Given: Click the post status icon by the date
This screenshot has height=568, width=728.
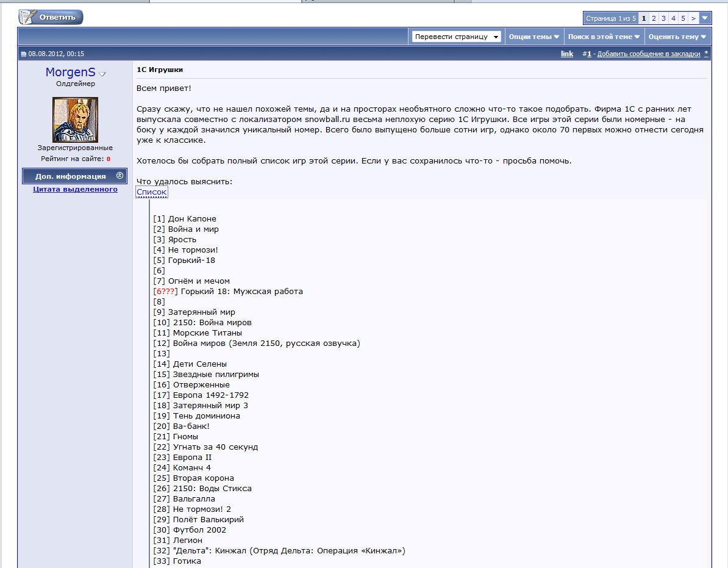Looking at the screenshot, I should [24, 54].
